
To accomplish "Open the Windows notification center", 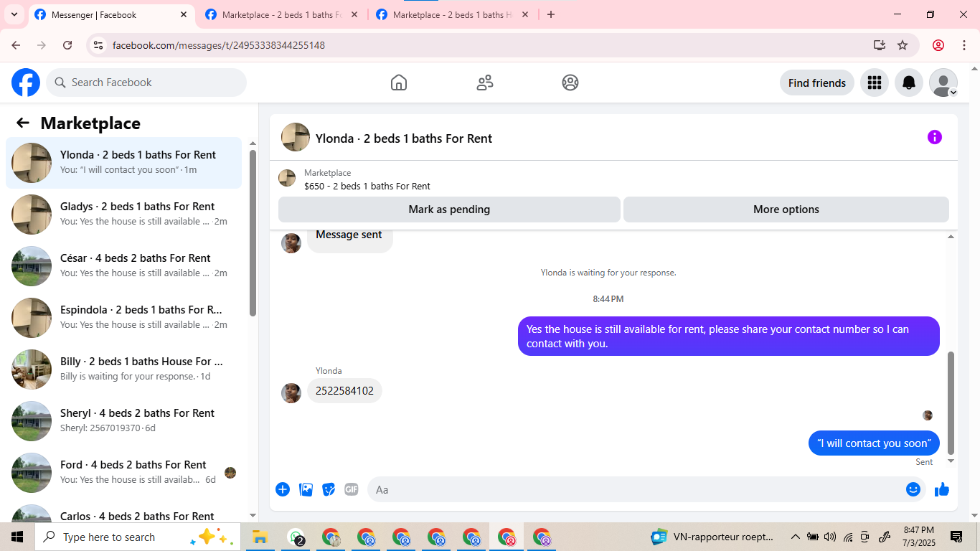I will click(x=956, y=537).
